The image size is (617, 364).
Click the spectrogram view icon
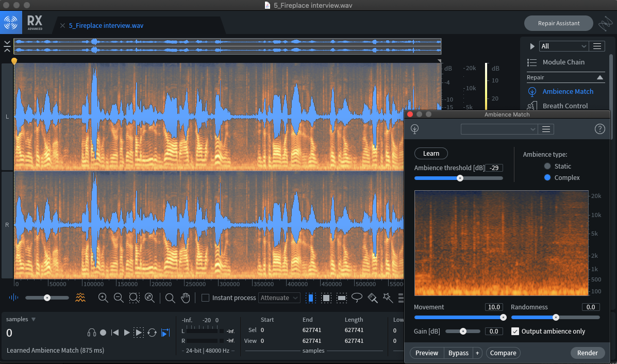pos(80,298)
